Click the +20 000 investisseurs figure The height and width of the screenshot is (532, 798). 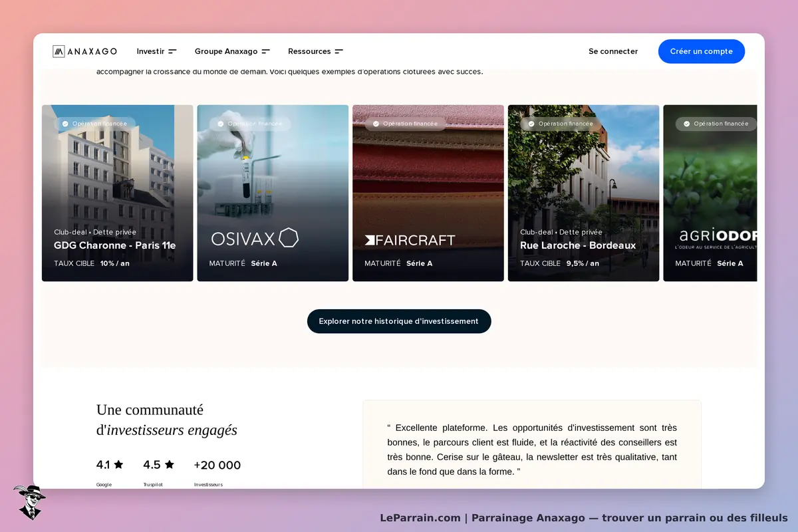pos(217,465)
